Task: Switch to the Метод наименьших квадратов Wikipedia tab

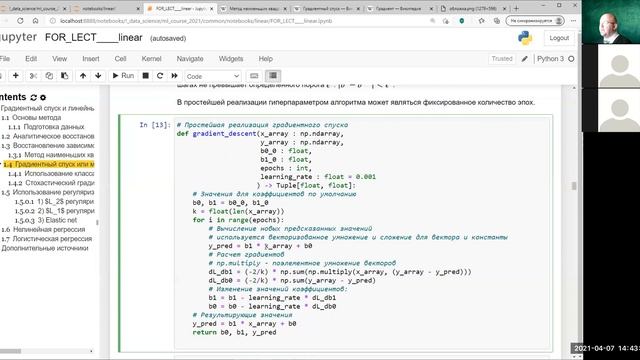Action: (253, 8)
